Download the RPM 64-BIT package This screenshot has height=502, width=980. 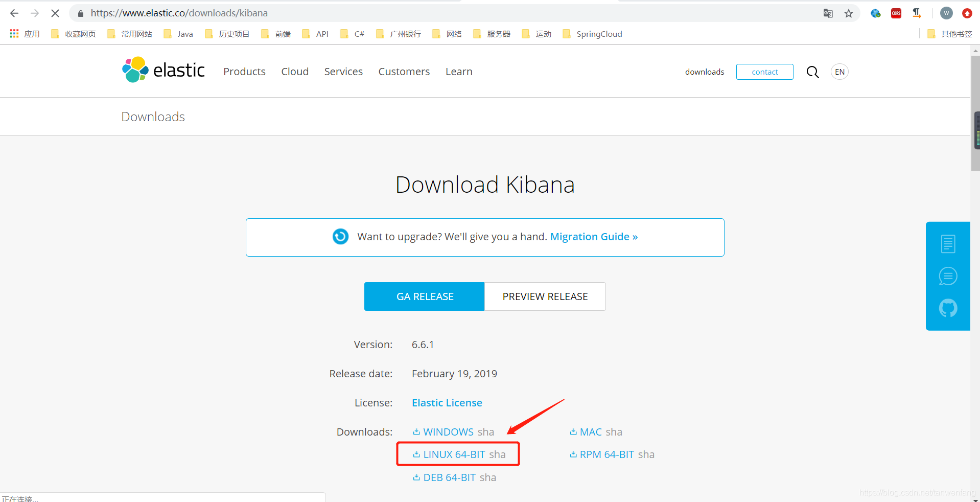point(607,454)
